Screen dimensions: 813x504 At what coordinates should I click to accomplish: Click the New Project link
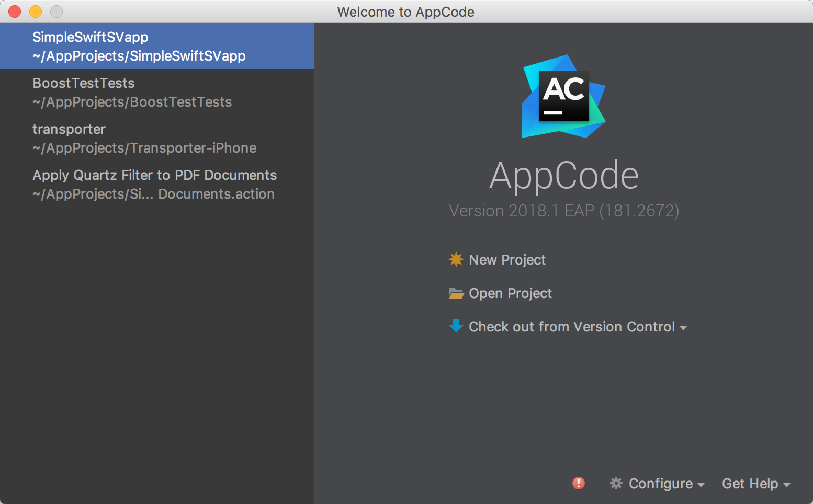click(x=507, y=260)
